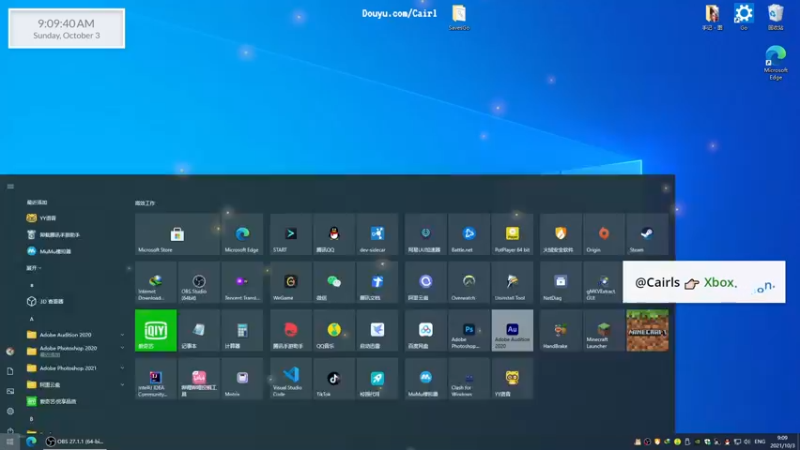Expand the Adobe Photoshop 2020 folder chevron

[122, 348]
